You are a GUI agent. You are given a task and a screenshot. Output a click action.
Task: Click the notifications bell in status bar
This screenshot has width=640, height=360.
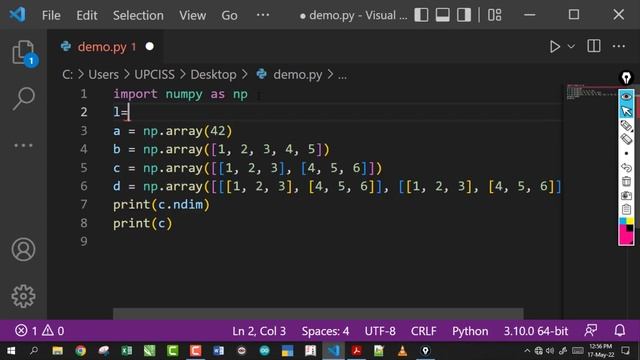point(620,330)
